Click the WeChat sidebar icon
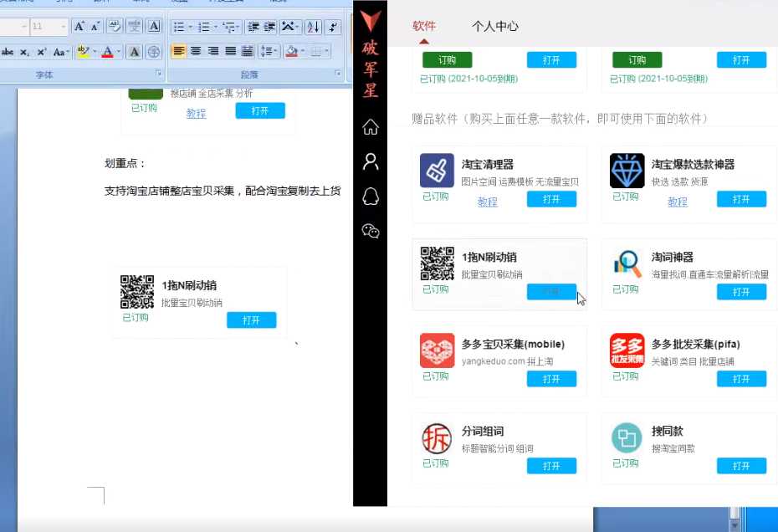The height and width of the screenshot is (532, 778). point(370,231)
